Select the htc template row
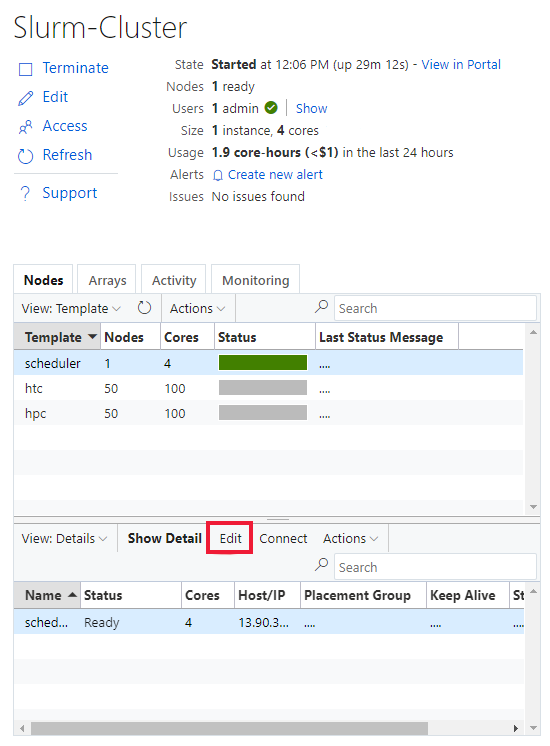 tap(268, 388)
